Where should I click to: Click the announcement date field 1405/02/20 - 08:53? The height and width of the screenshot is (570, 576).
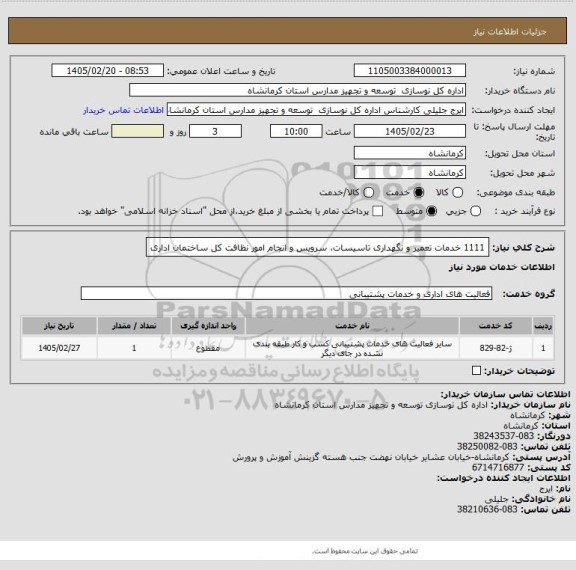coord(108,71)
